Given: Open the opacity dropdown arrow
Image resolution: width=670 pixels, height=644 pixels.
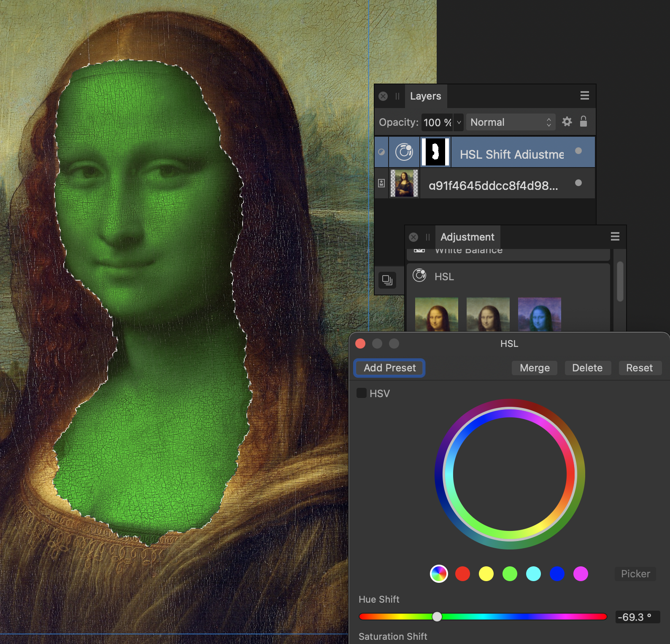Looking at the screenshot, I should [459, 122].
